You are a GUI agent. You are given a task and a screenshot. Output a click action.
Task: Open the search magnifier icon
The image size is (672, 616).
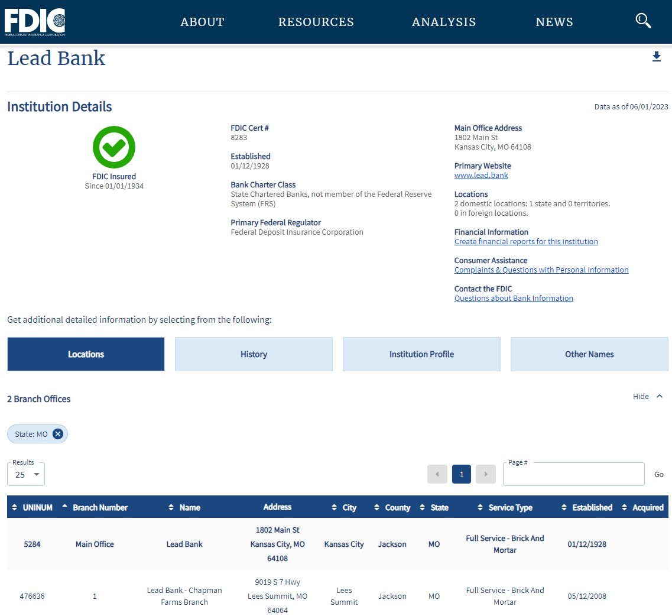(x=643, y=21)
